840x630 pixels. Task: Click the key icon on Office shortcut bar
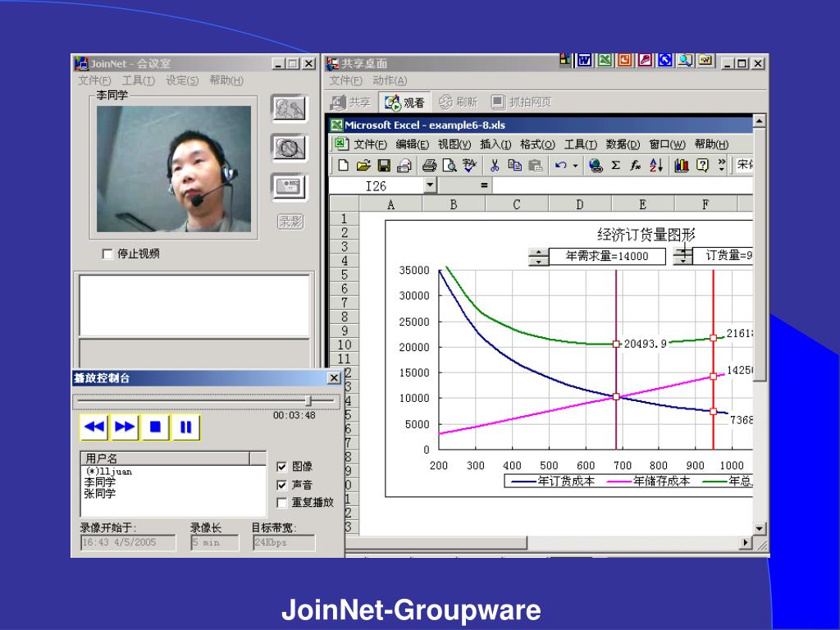coord(645,61)
